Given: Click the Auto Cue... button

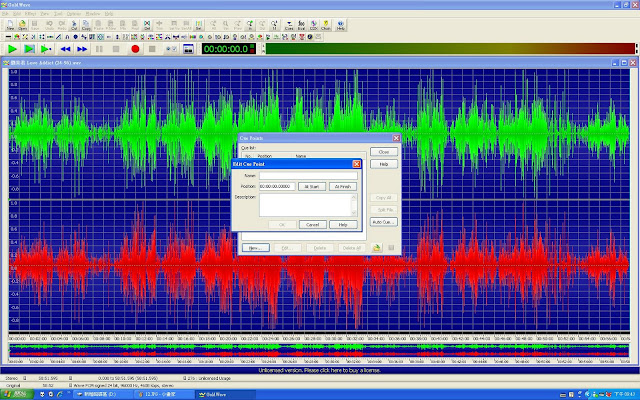Looking at the screenshot, I should [382, 221].
